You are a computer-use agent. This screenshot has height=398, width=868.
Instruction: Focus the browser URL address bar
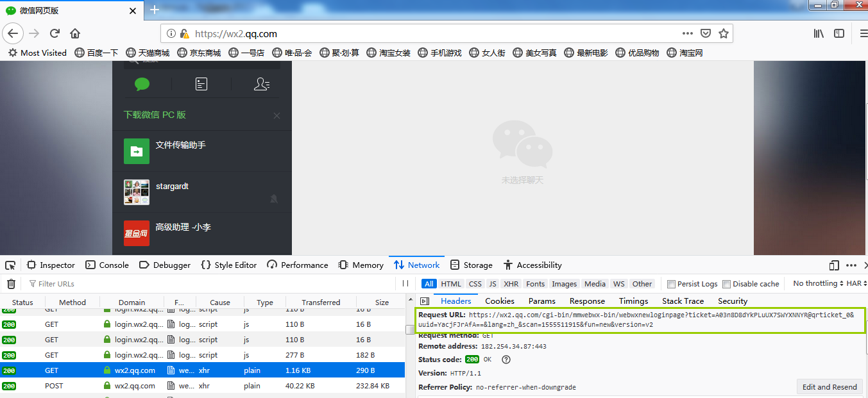[446, 33]
